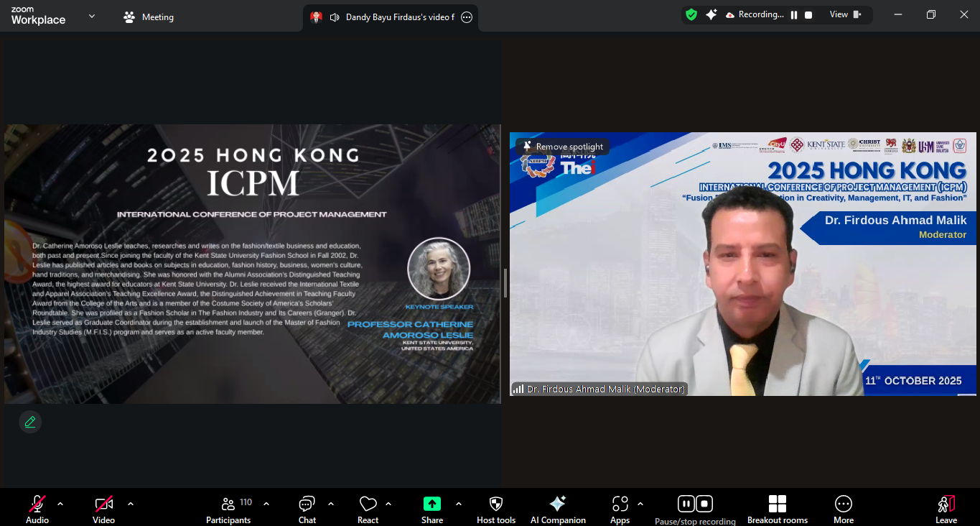This screenshot has height=526, width=980.
Task: Pause the recording in the bottom toolbar
Action: [686, 504]
